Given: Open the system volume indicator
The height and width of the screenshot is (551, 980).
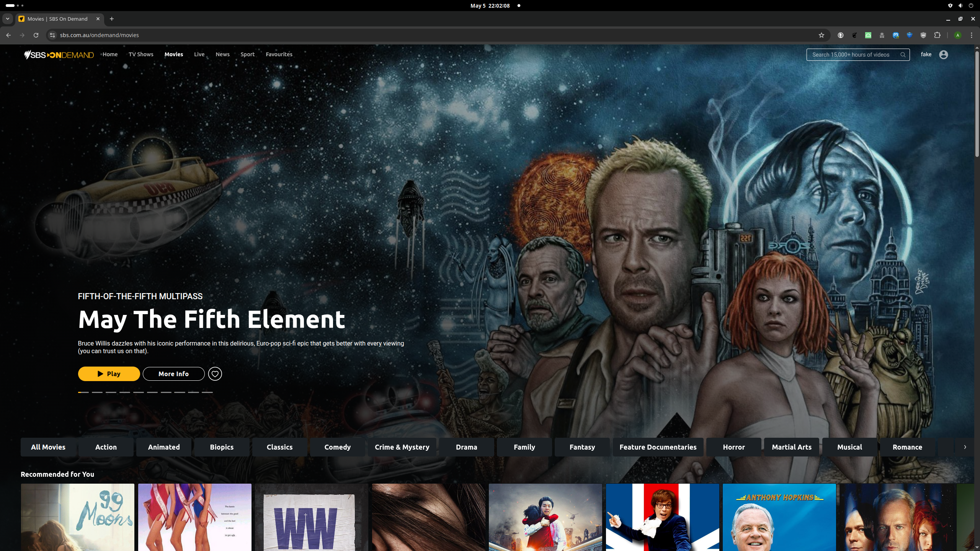Looking at the screenshot, I should tap(960, 6).
